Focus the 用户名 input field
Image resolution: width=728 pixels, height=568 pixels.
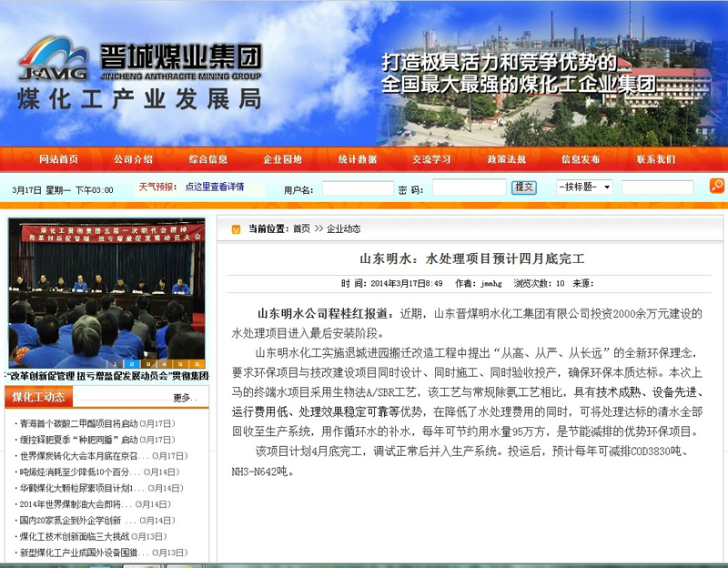point(358,188)
